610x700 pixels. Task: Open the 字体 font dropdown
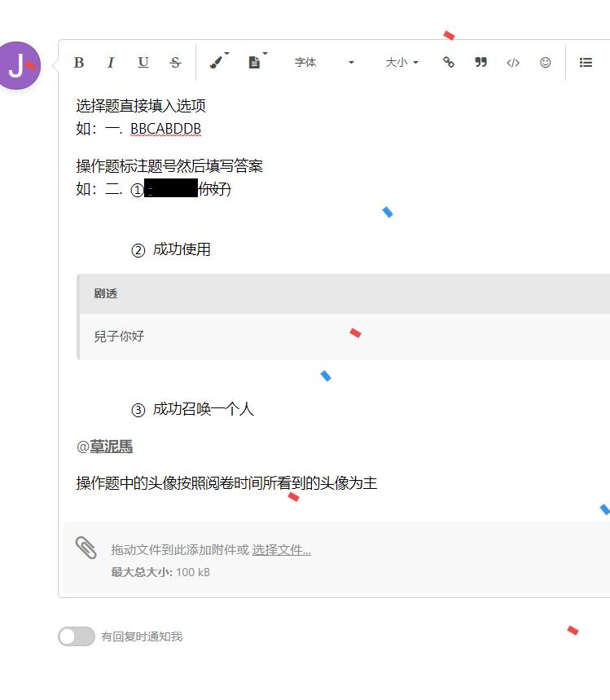pyautogui.click(x=324, y=63)
